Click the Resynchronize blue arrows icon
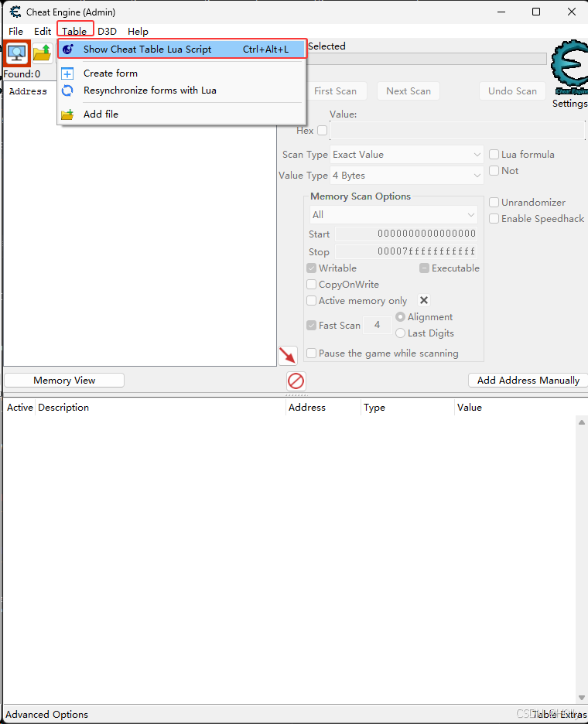 coord(67,90)
